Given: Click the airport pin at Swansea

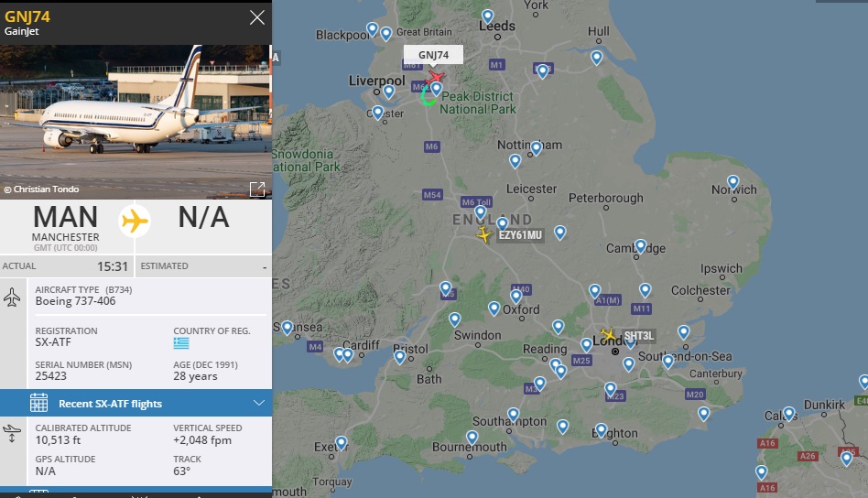Looking at the screenshot, I should [288, 327].
